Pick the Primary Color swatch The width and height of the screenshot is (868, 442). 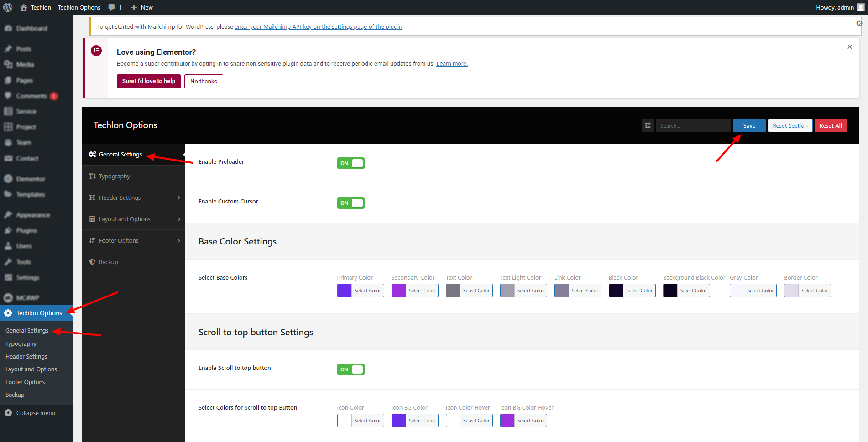pyautogui.click(x=345, y=291)
